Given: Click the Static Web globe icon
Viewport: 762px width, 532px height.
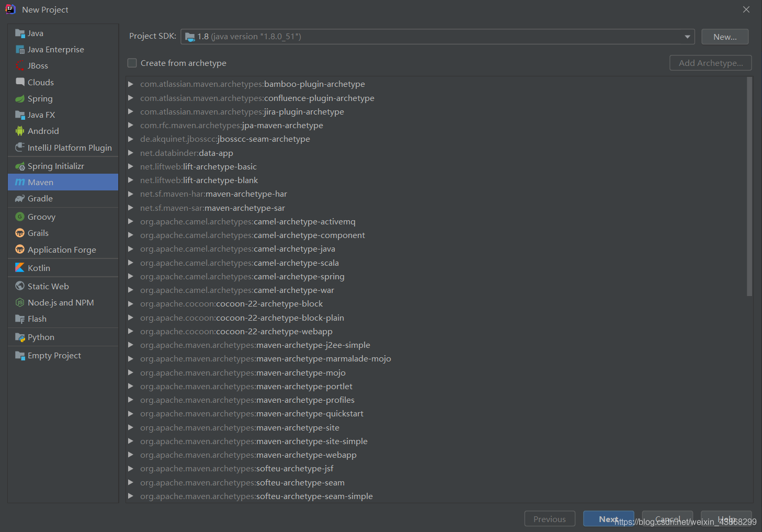Looking at the screenshot, I should 20,286.
